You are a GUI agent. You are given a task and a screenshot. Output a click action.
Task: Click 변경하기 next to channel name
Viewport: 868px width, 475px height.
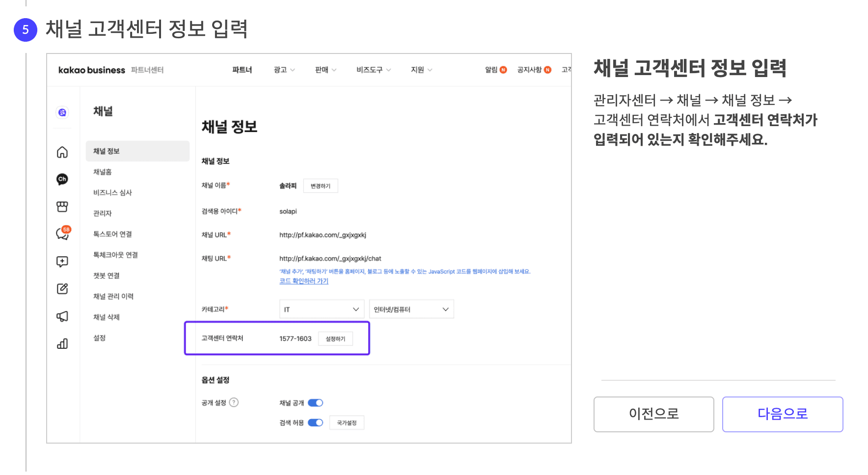click(x=321, y=186)
